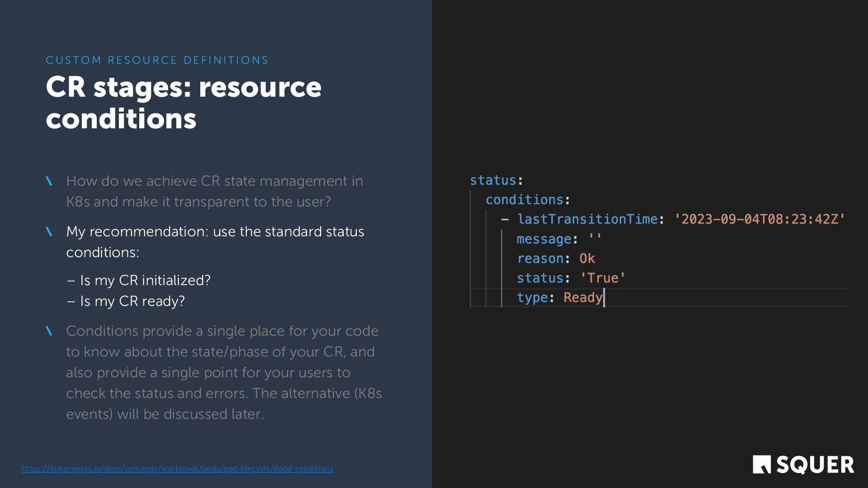The width and height of the screenshot is (868, 488).
Task: Select the 'CUSTOM RESOURCE DEFINITIONS' header text
Action: pyautogui.click(x=157, y=60)
